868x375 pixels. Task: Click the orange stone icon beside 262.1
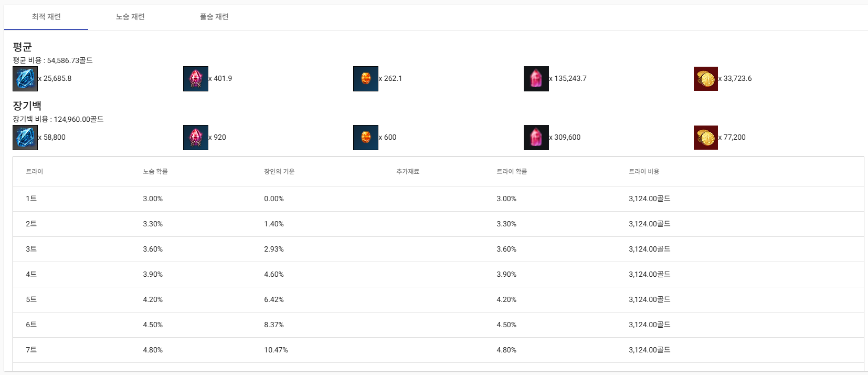click(x=366, y=79)
